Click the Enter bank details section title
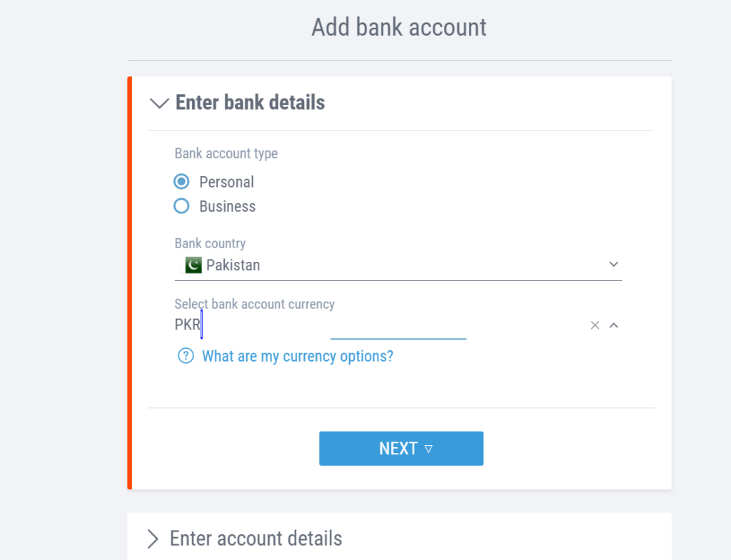731x560 pixels. 250,103
